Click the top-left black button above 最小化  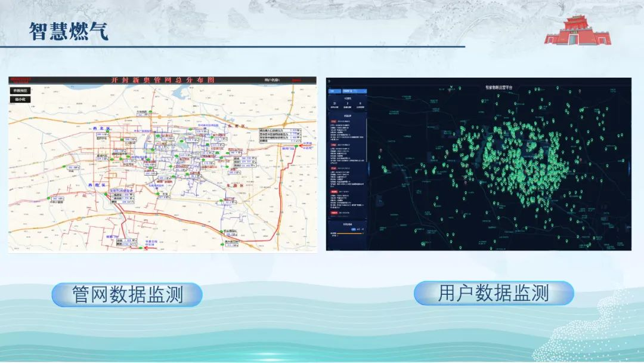21,91
